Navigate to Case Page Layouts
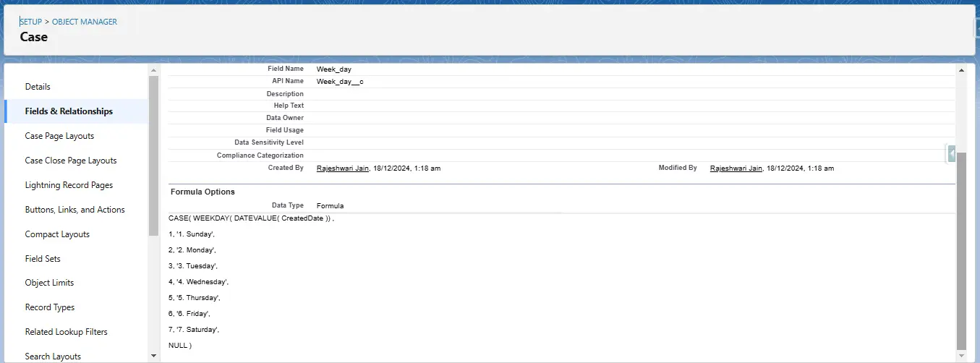The width and height of the screenshot is (980, 363). click(x=59, y=136)
